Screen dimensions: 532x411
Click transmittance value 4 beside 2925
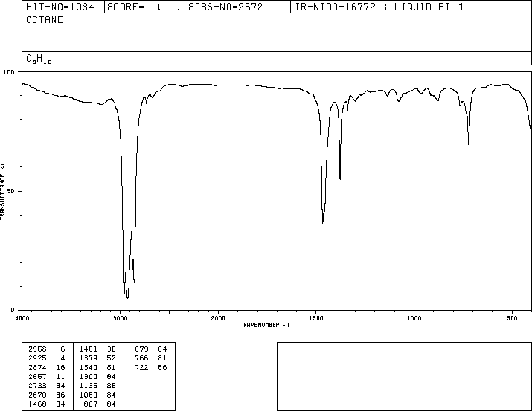pyautogui.click(x=63, y=358)
